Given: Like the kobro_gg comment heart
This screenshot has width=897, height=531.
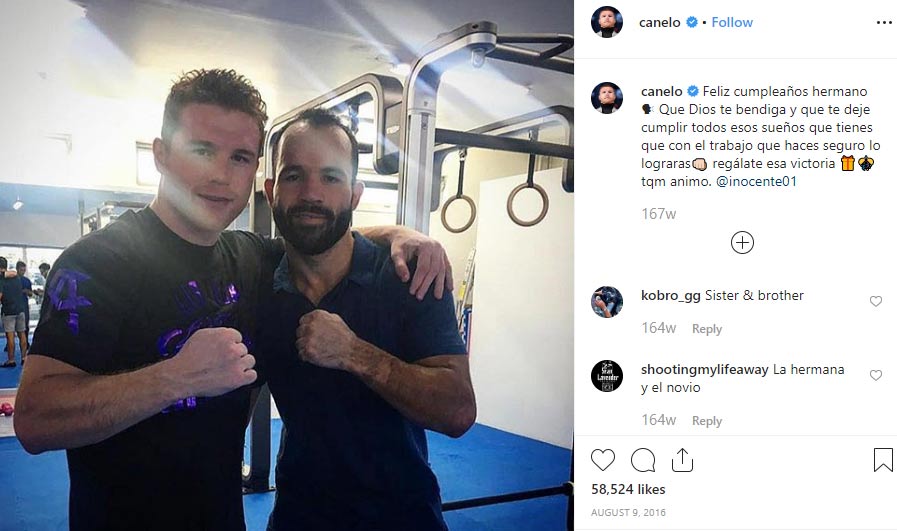Looking at the screenshot, I should coord(876,301).
